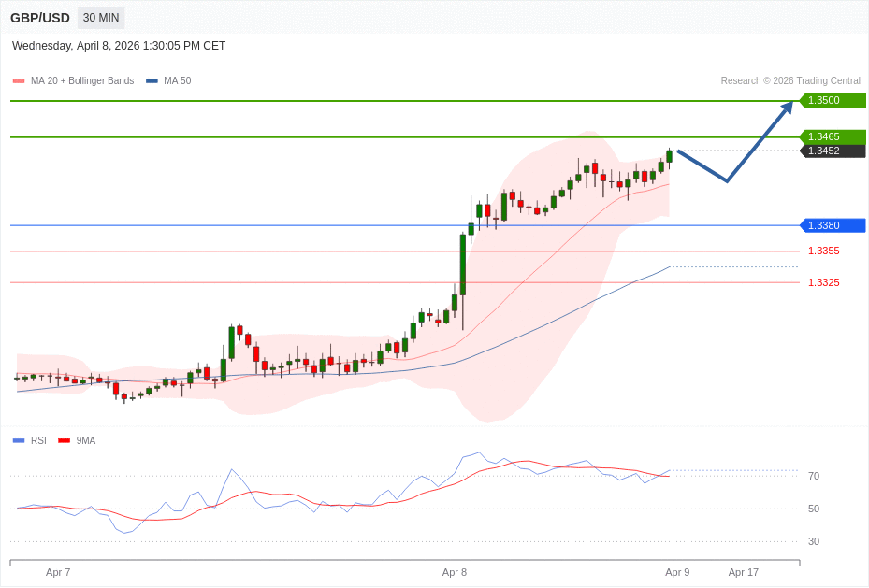This screenshot has width=869, height=588.
Task: Click the red 1.3355 support label
Action: pyautogui.click(x=823, y=251)
